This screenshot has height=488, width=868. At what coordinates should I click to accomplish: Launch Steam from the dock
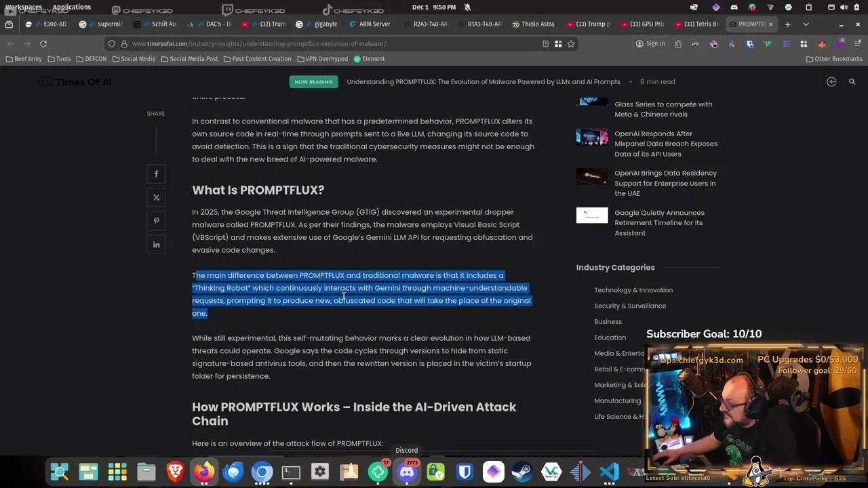(x=522, y=472)
